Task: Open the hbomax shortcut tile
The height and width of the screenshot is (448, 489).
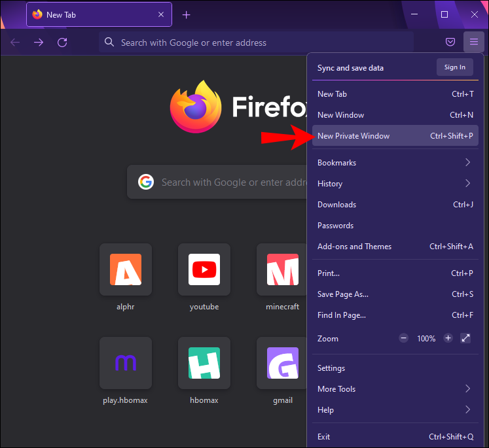Action: coord(204,363)
